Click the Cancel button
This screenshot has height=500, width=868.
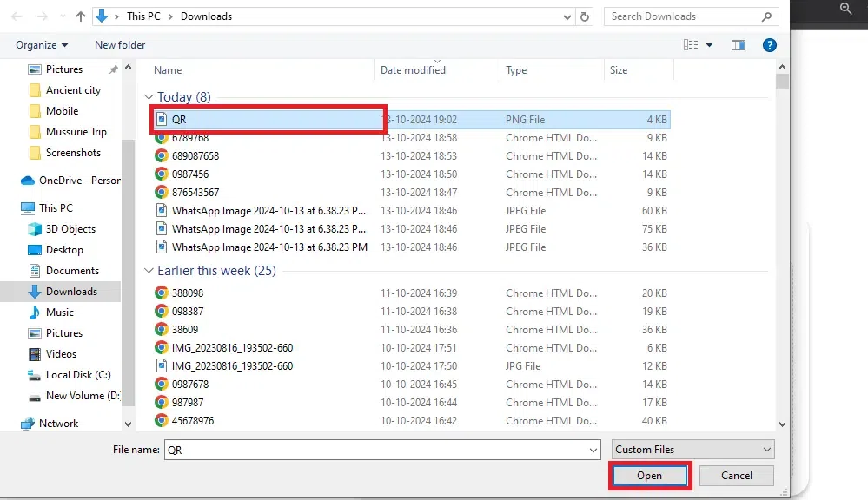[x=736, y=476]
